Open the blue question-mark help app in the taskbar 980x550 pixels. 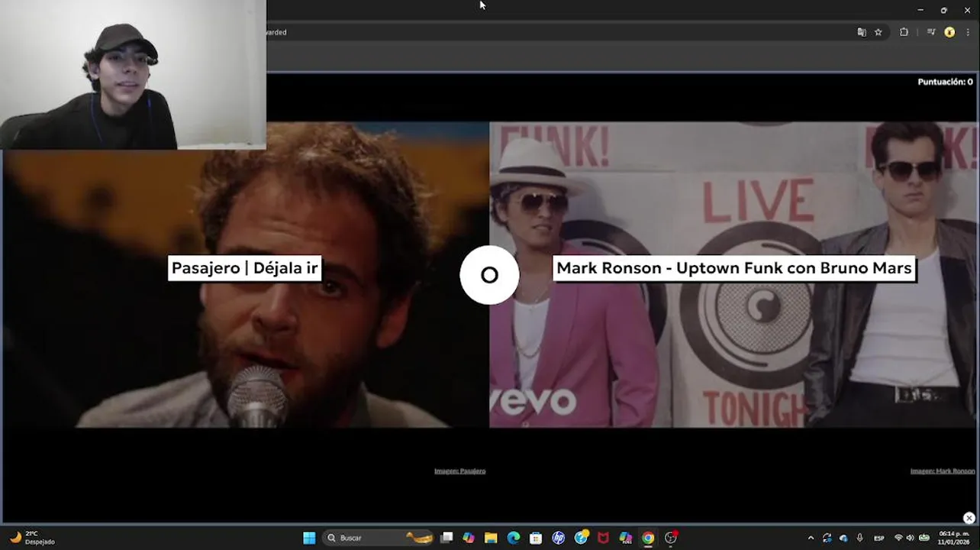581,538
